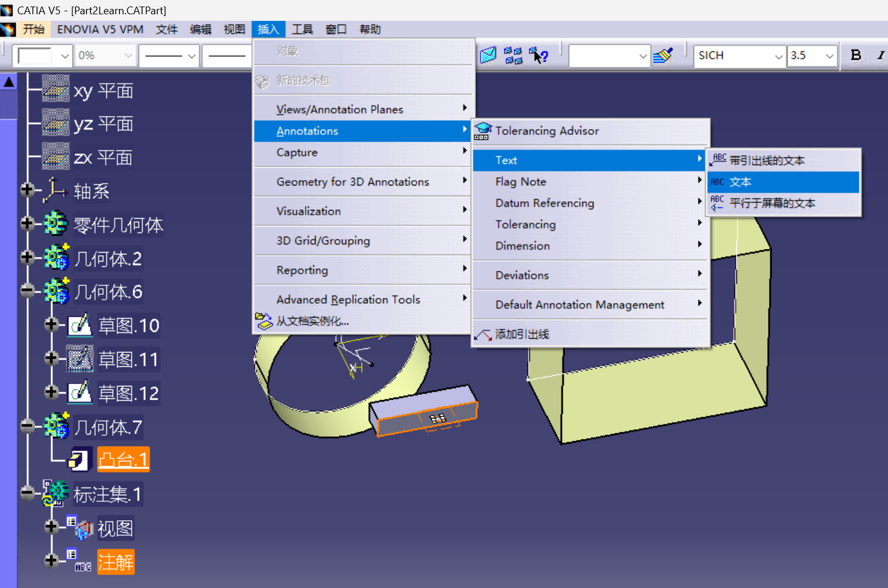The width and height of the screenshot is (888, 588).
Task: Collapse the 几何体.7 tree node
Action: 27,426
